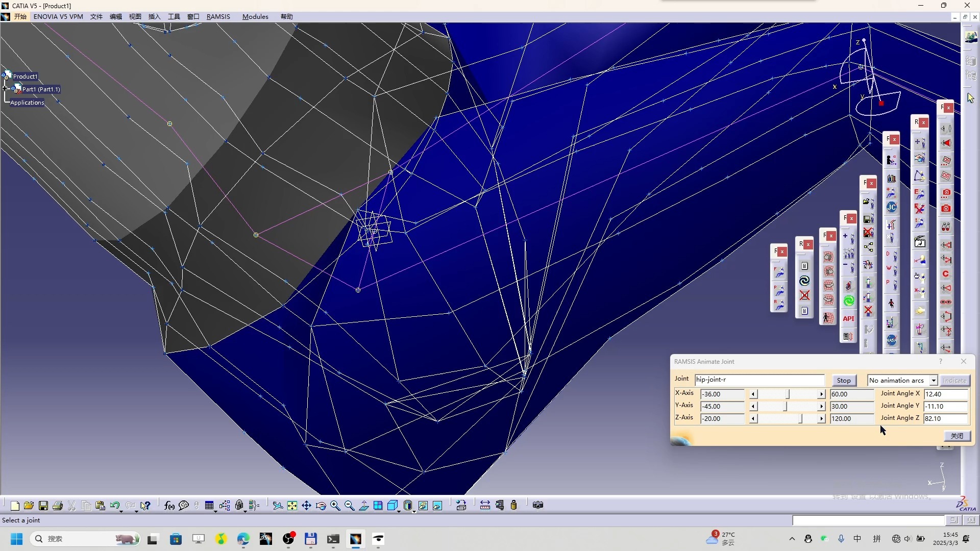Open the RAMSIS menu
This screenshot has height=551, width=980.
coord(218,16)
